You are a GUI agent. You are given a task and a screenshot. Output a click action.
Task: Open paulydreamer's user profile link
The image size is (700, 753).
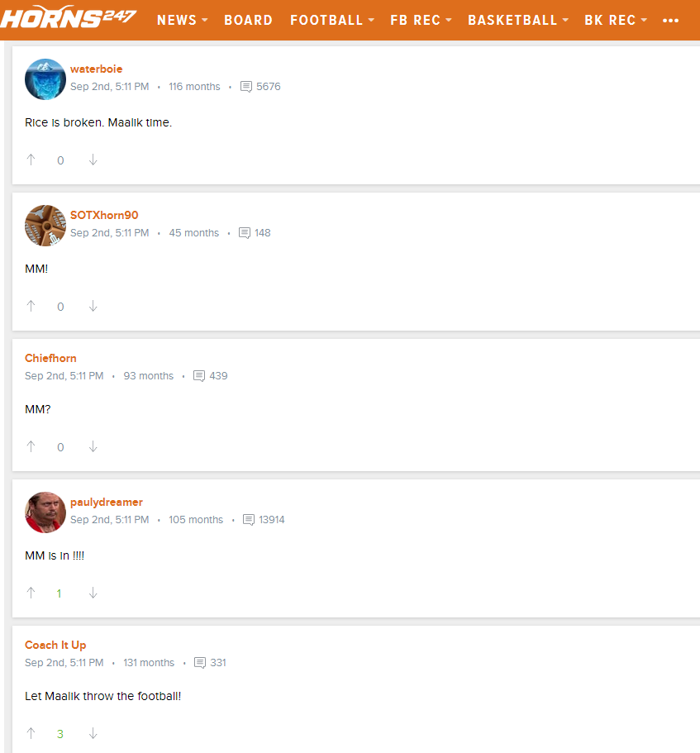[x=107, y=503]
